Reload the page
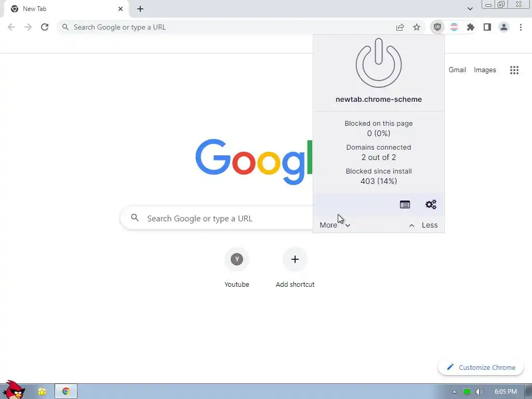 [45, 27]
